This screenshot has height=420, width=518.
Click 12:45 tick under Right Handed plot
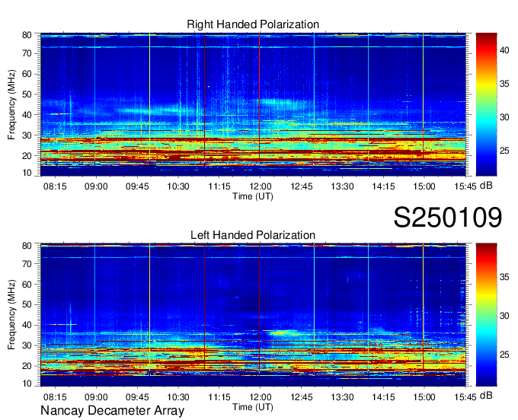coord(302,186)
